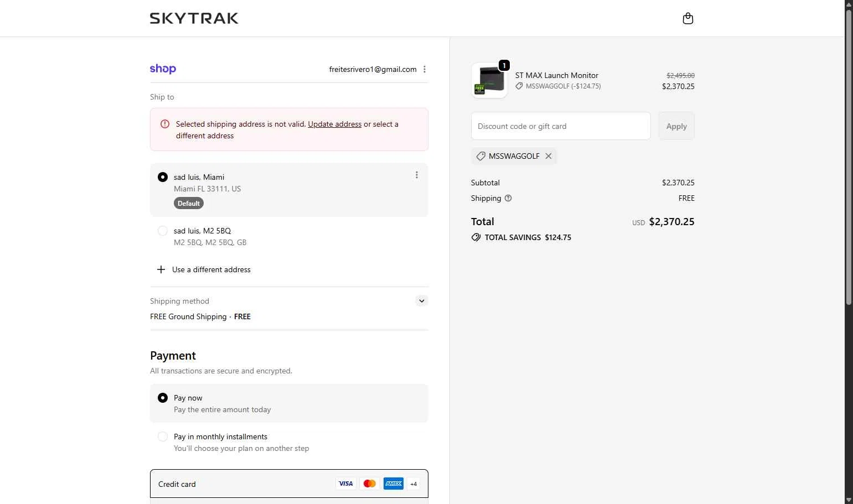Open options for the Miami address

tap(417, 175)
